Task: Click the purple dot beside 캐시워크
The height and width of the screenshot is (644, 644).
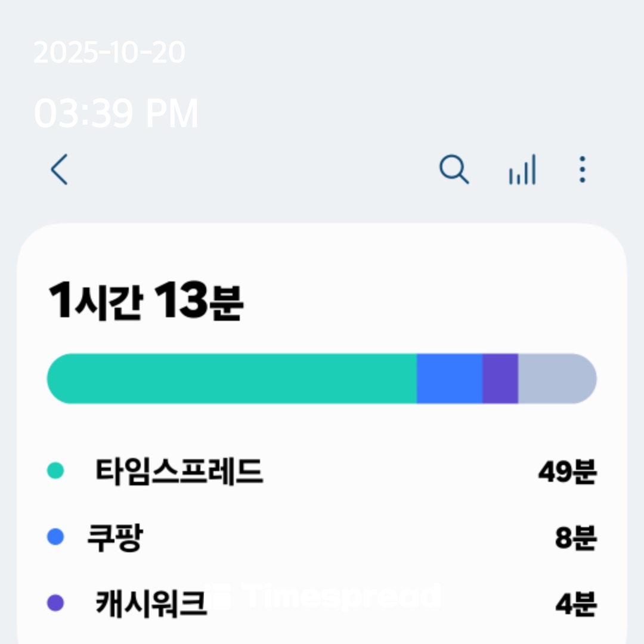Action: (x=55, y=603)
